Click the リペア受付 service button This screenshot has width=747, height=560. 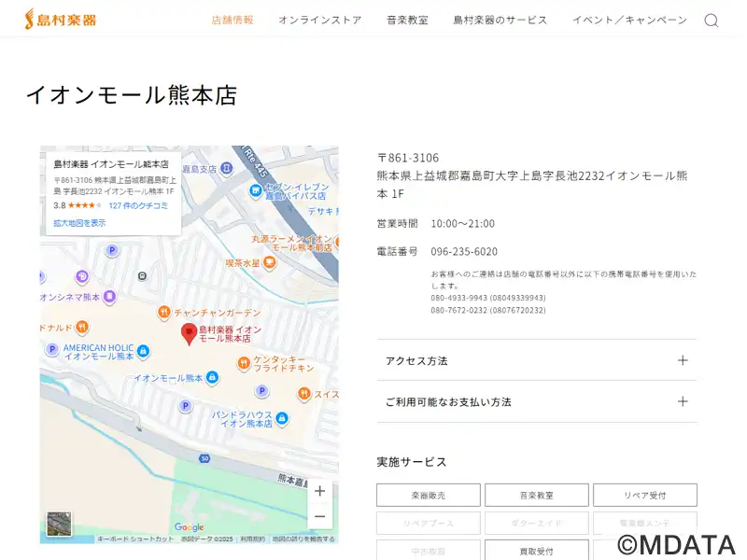point(644,495)
